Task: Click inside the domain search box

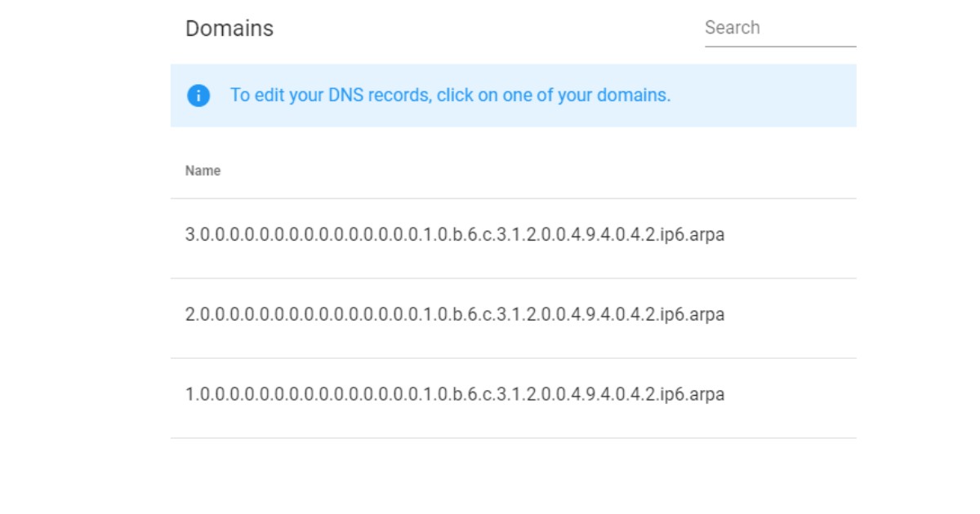Action: (780, 29)
